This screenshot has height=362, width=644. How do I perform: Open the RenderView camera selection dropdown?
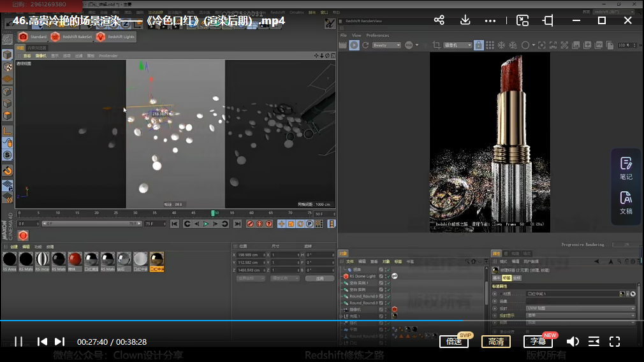tap(458, 45)
